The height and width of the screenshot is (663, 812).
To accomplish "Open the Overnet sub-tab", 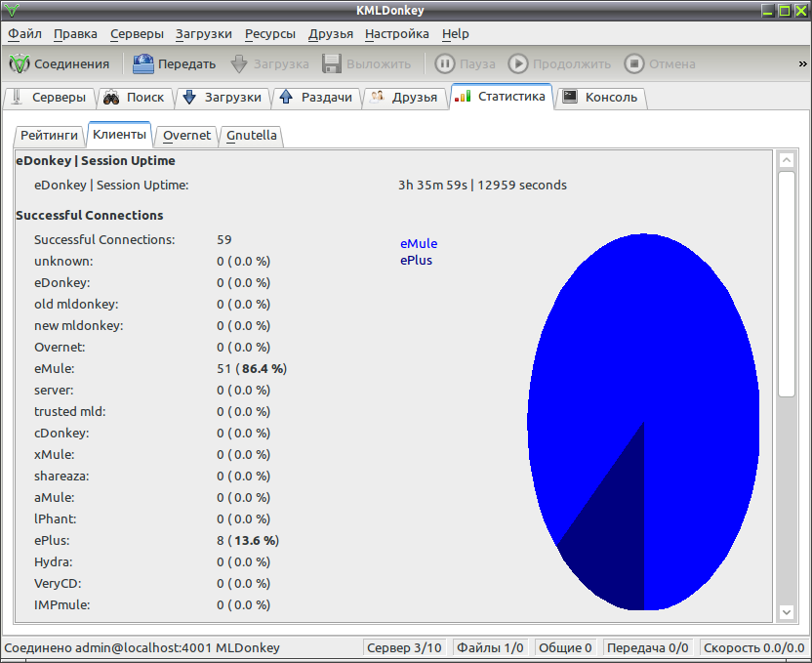I will (186, 136).
